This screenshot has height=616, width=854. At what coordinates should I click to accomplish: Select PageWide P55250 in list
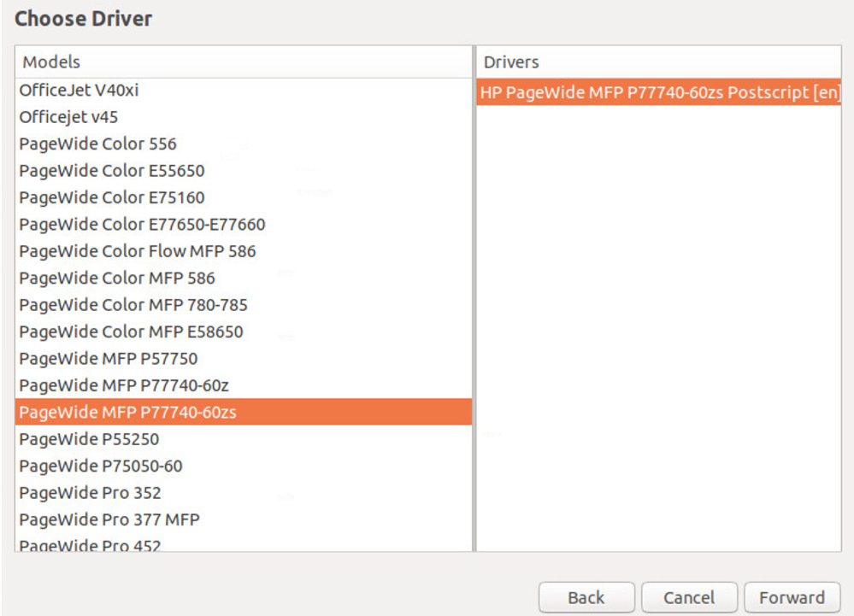coord(89,439)
